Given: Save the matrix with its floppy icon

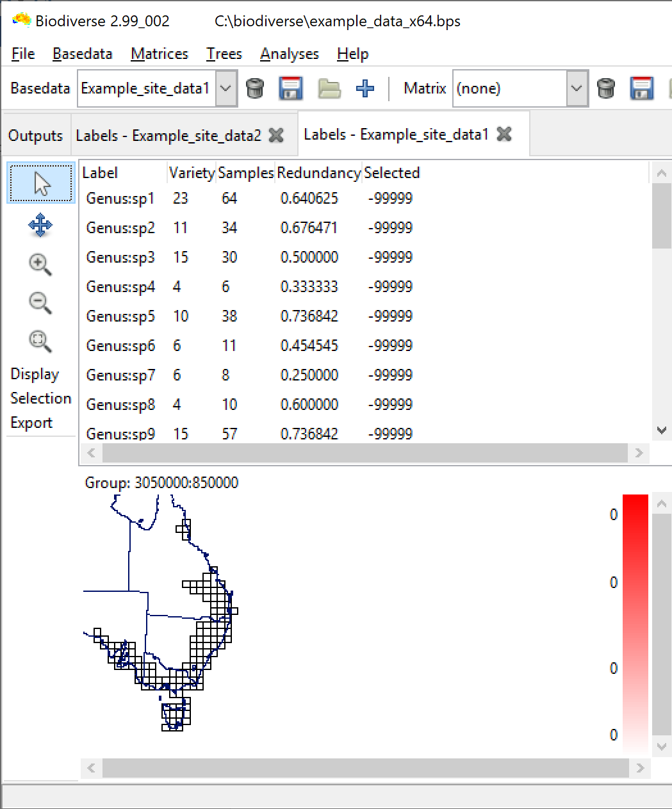Looking at the screenshot, I should click(x=641, y=88).
